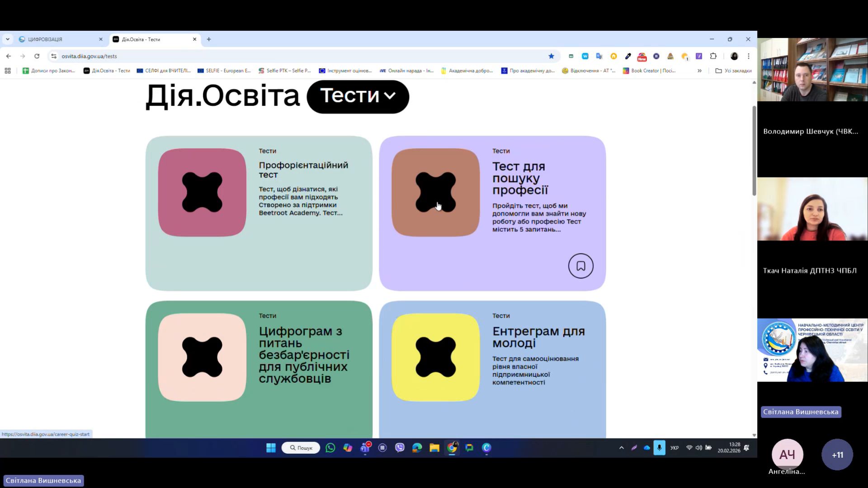Open the Chrome three-dot menu
This screenshot has height=488, width=868.
point(749,56)
